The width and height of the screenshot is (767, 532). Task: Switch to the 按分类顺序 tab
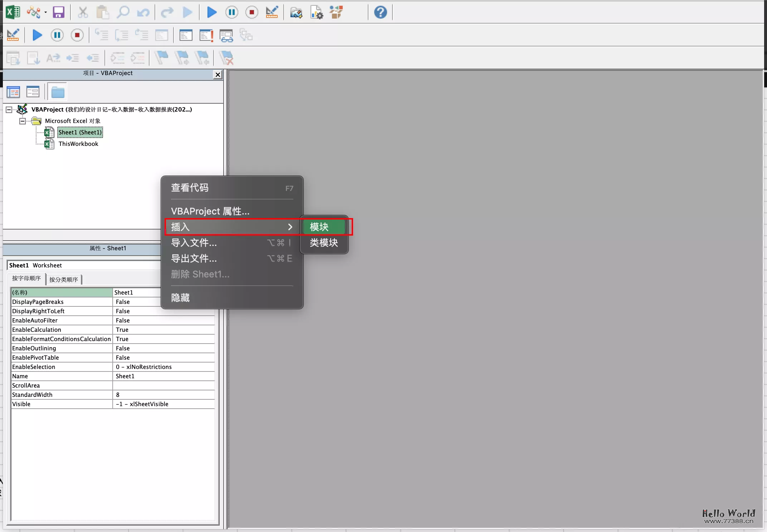click(x=64, y=279)
